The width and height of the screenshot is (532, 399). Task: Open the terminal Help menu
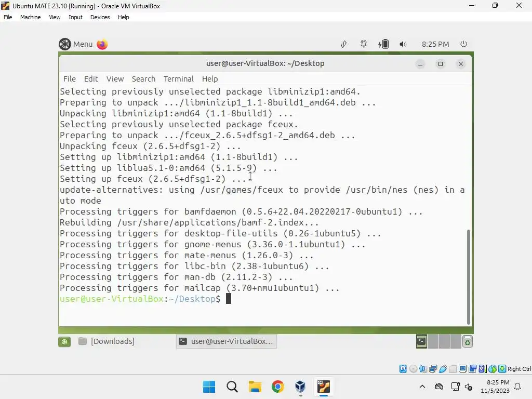point(210,79)
